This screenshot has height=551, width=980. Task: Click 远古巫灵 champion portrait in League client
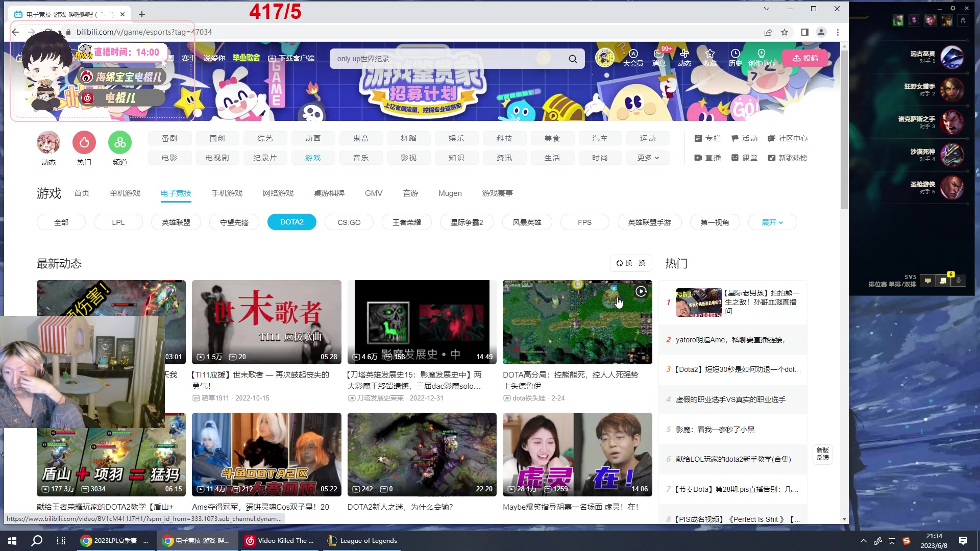952,57
